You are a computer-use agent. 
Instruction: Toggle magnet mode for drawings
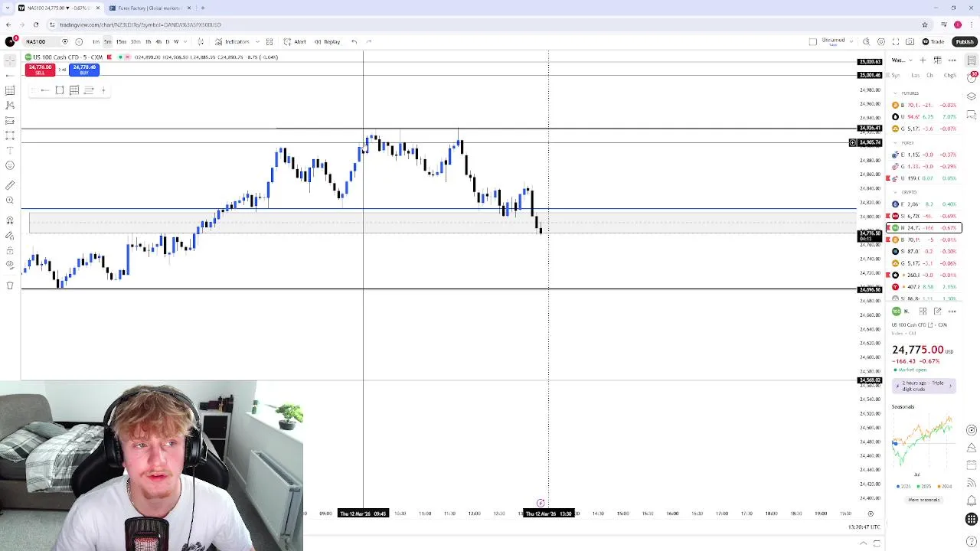pyautogui.click(x=10, y=220)
